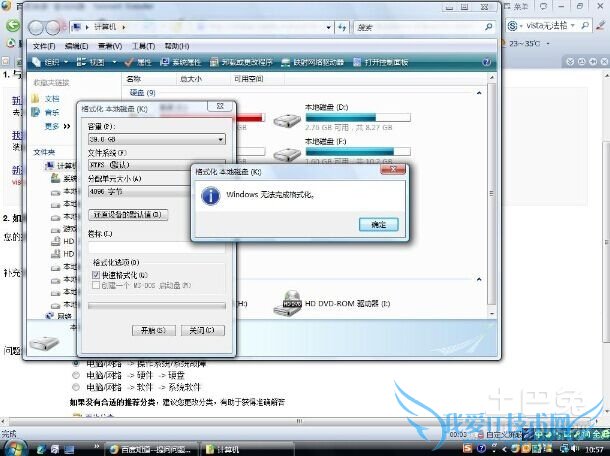Viewport: 610px width, 456px height.
Task: Switch to 百度知道 taskbar button
Action: click(152, 449)
